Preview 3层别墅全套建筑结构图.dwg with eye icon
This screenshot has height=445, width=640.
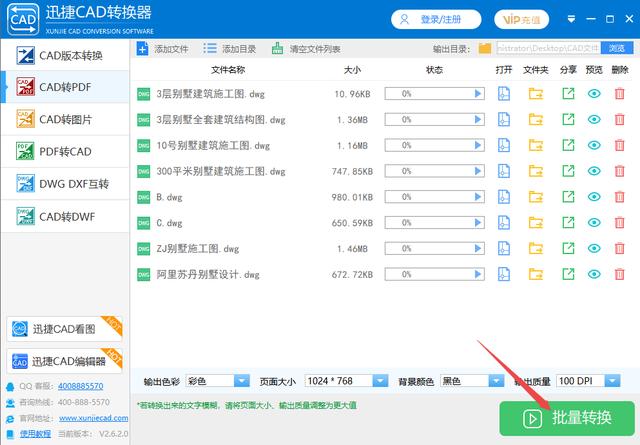tap(594, 120)
